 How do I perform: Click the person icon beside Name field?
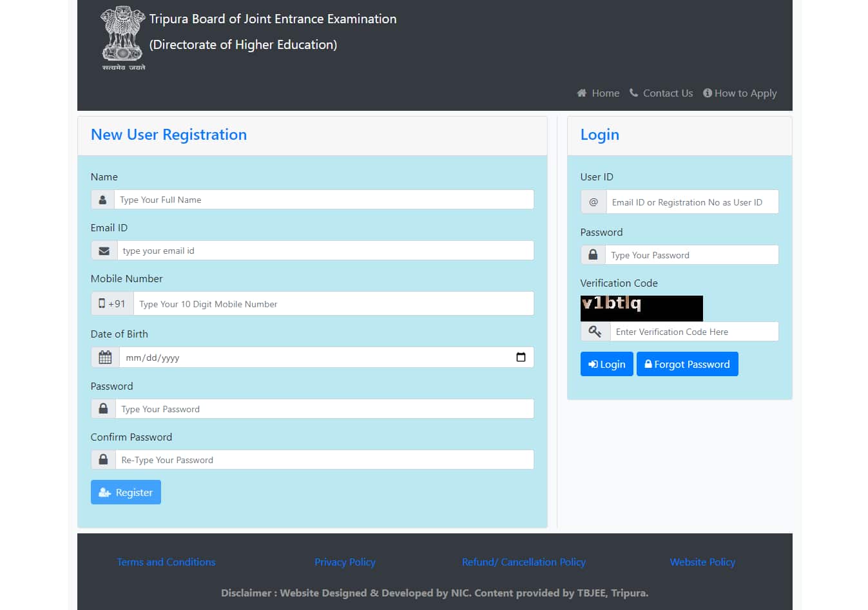tap(102, 200)
